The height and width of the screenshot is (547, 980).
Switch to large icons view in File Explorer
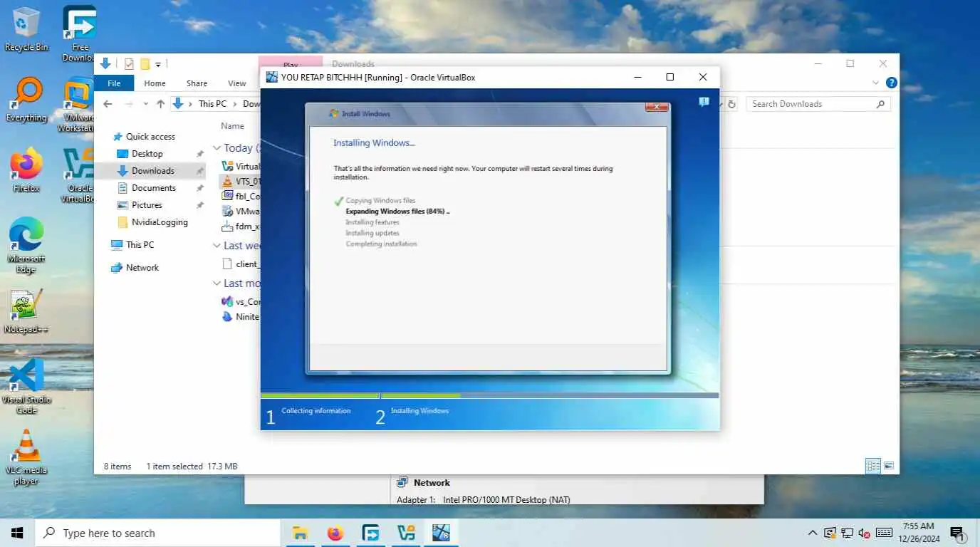tap(889, 466)
